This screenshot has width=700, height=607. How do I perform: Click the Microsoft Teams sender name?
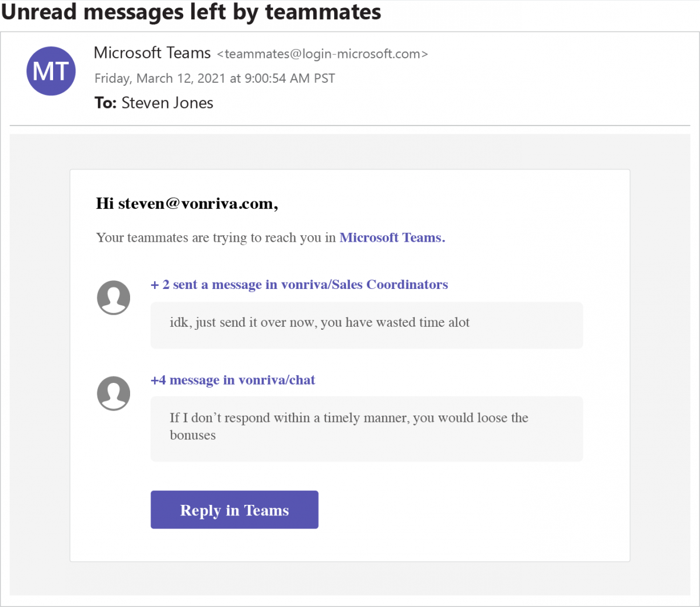click(152, 53)
